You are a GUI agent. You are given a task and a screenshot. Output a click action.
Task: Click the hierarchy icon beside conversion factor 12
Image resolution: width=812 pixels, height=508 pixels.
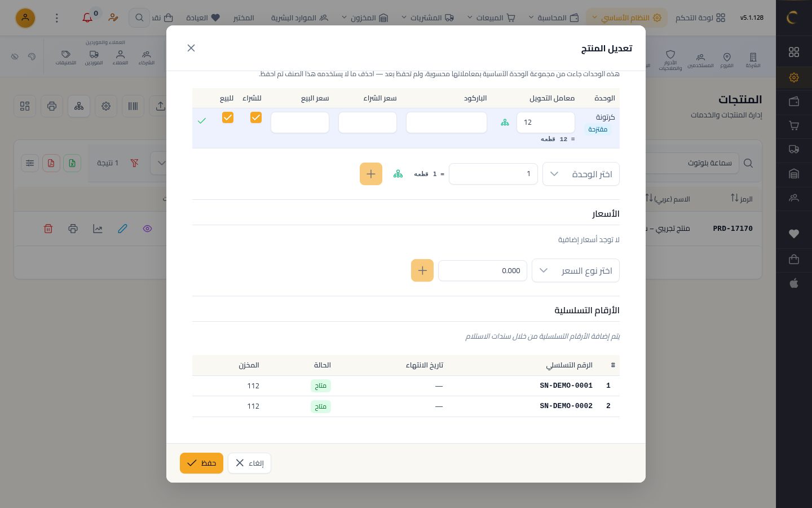tap(505, 122)
